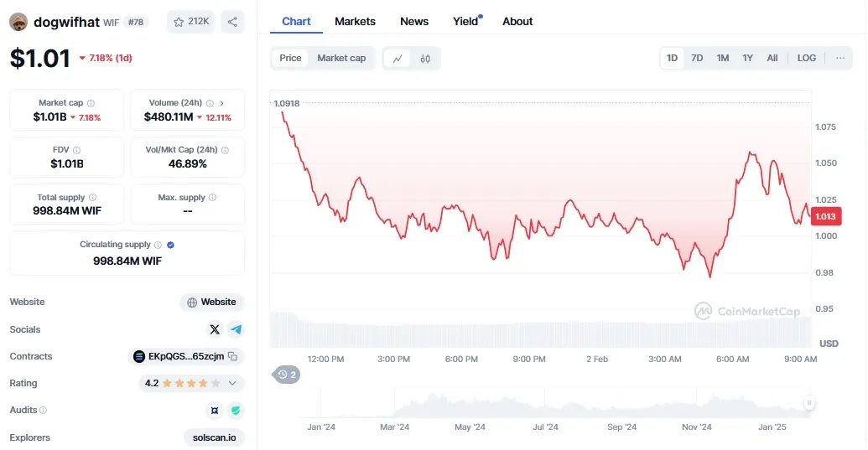Copy the contract address icon
This screenshot has height=450, width=868.
tap(233, 357)
